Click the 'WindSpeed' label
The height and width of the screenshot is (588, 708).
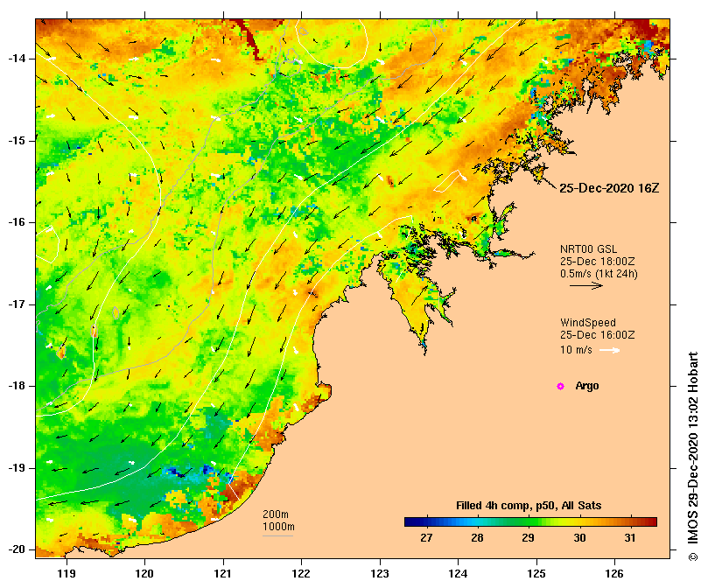[588, 323]
